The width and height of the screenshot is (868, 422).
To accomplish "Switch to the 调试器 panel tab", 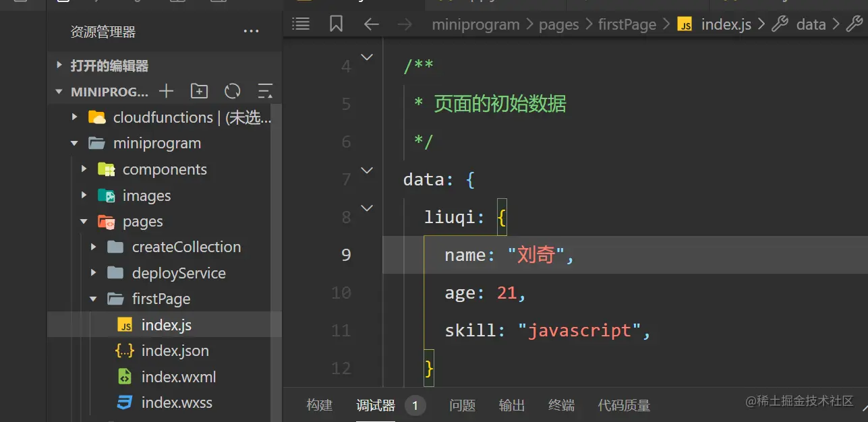I will (x=376, y=405).
